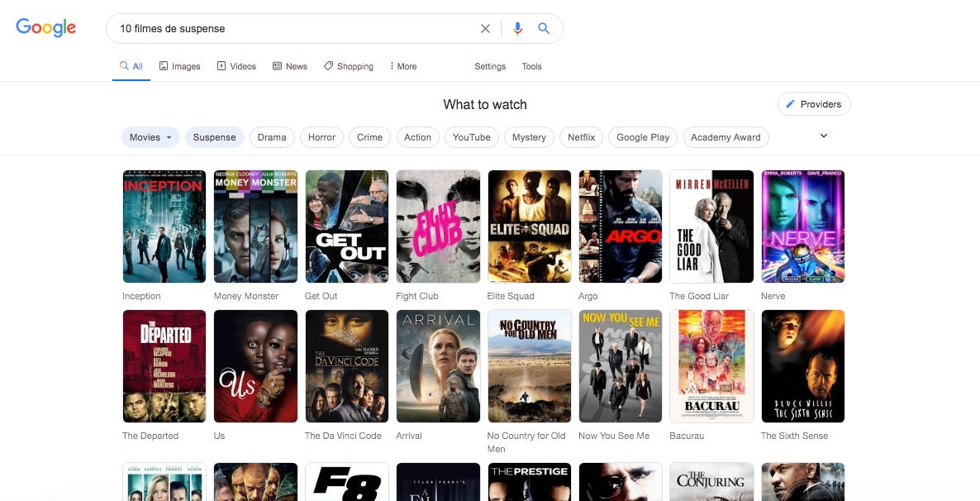The height and width of the screenshot is (501, 980).
Task: Open the Inception movie poster
Action: (164, 227)
